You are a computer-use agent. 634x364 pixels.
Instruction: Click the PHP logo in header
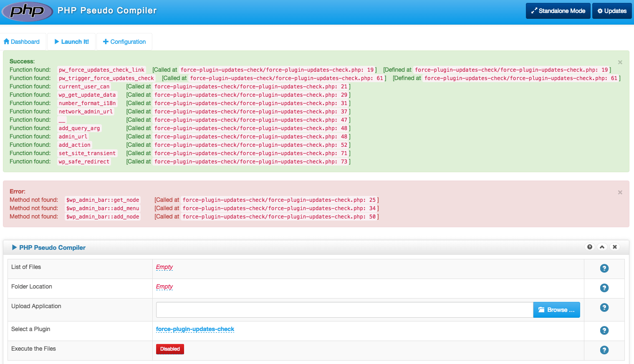point(27,11)
